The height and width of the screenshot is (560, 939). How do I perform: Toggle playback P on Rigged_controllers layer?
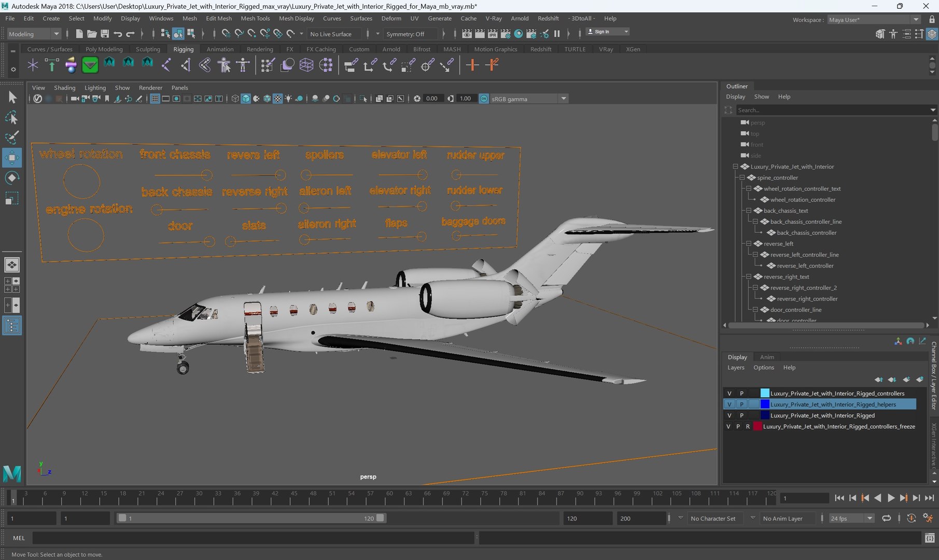click(741, 393)
